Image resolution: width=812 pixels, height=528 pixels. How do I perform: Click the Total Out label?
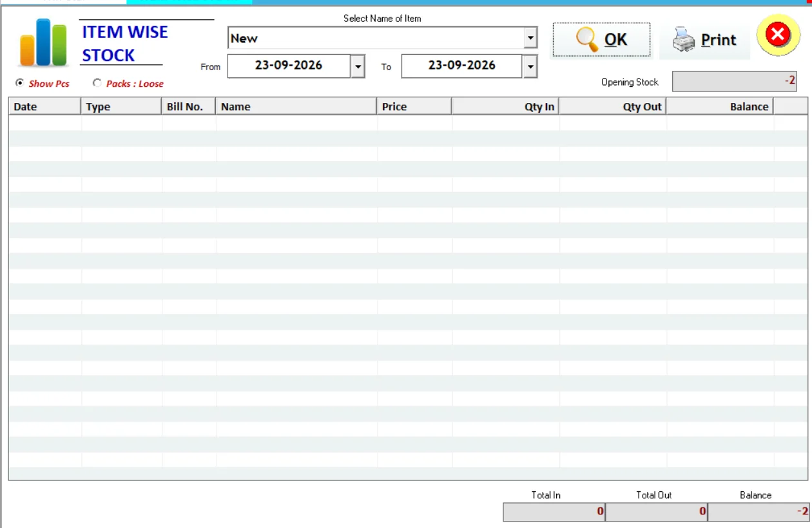654,495
